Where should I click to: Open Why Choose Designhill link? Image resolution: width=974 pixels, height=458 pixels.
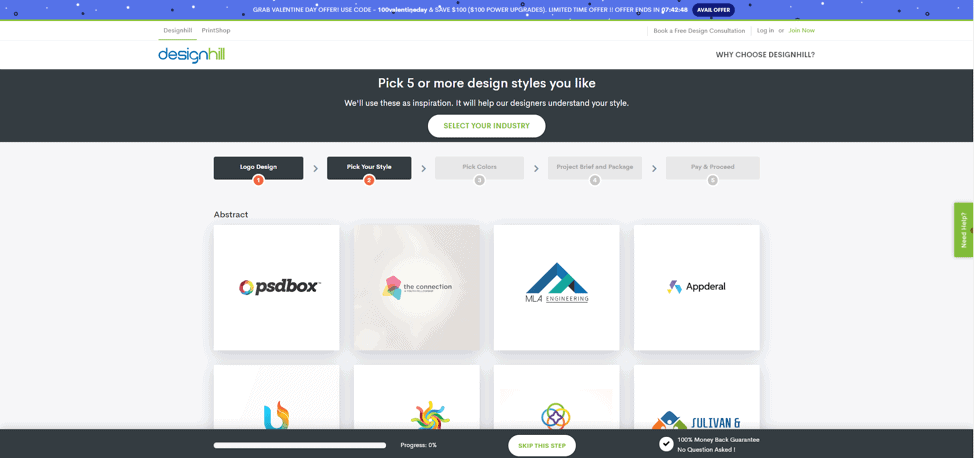(x=765, y=55)
